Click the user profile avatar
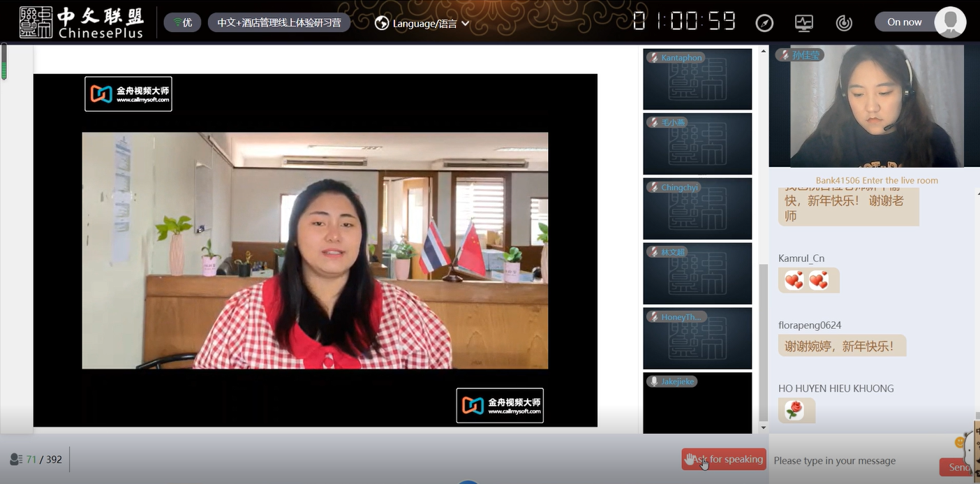This screenshot has width=980, height=484. pyautogui.click(x=950, y=22)
